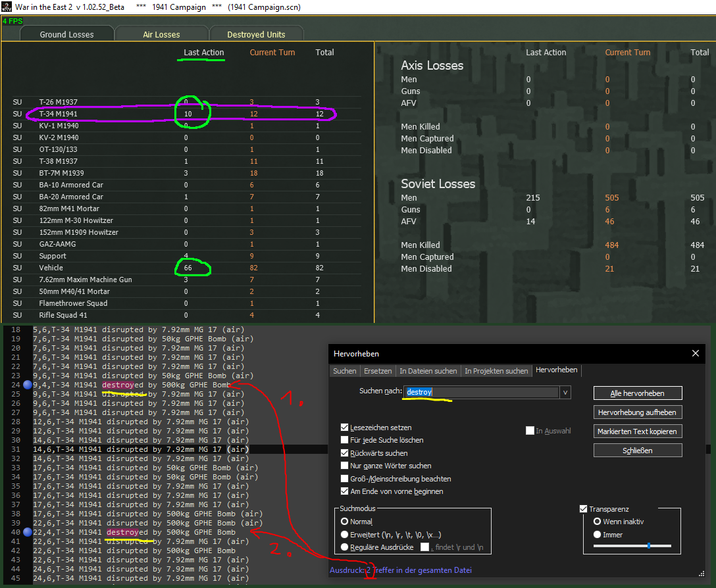Click the BT-7M M1939 loss row
716x588 pixels.
click(x=187, y=173)
